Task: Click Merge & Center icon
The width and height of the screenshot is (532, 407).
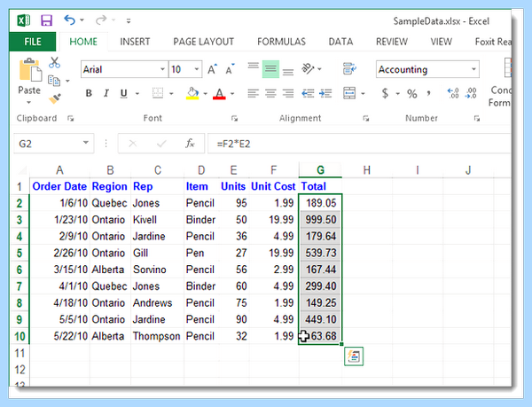Action: [x=349, y=93]
